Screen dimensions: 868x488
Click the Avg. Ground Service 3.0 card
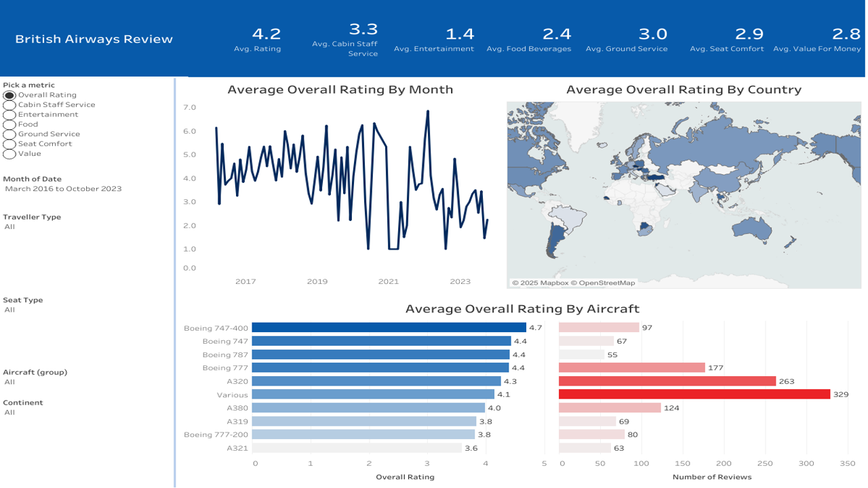pyautogui.click(x=626, y=39)
